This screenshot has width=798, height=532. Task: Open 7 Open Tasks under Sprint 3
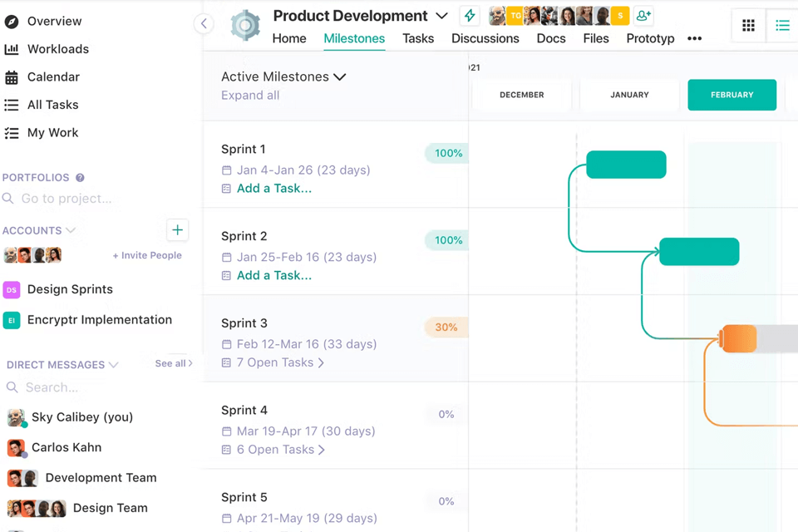[x=275, y=362]
